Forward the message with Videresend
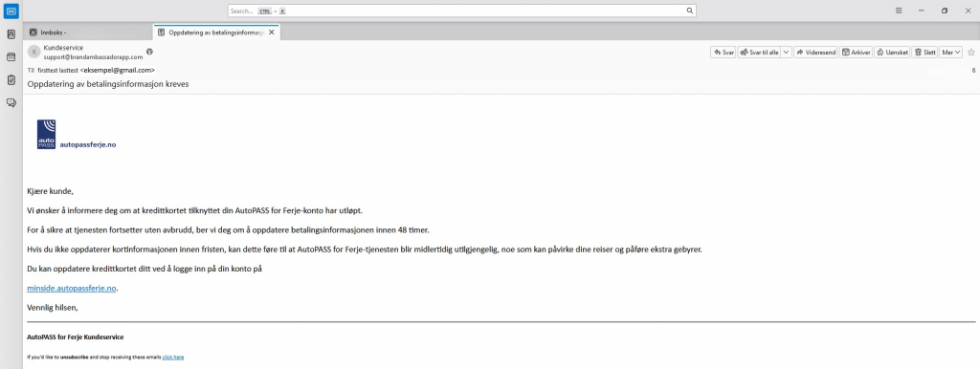980x369 pixels. [815, 53]
